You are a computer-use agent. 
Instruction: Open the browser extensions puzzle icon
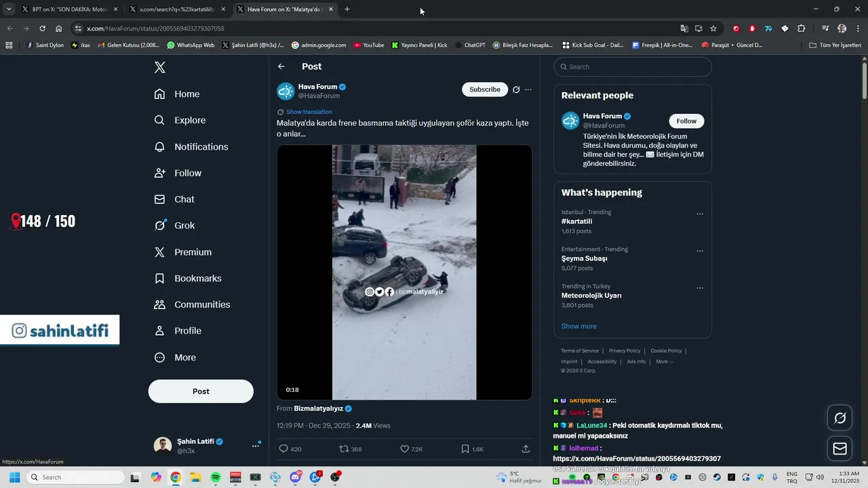point(801,28)
